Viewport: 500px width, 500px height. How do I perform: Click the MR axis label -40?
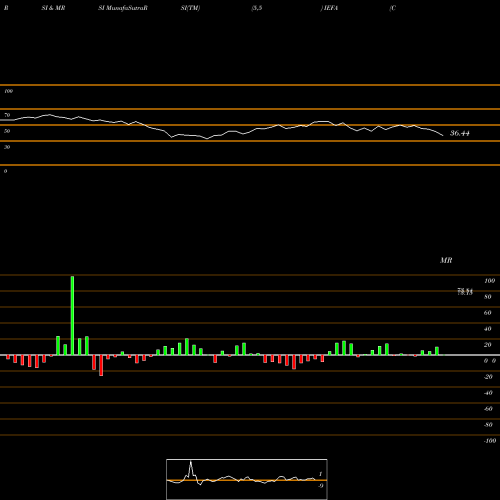point(488,393)
